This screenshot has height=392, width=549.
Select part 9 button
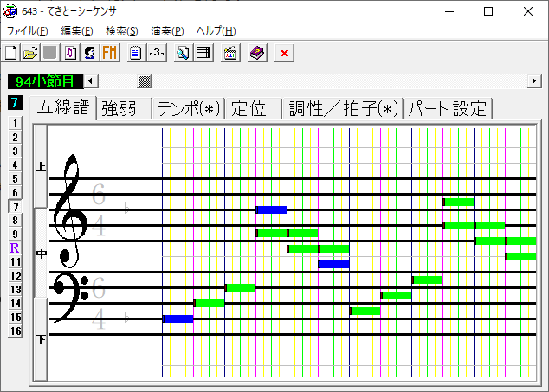(15, 235)
